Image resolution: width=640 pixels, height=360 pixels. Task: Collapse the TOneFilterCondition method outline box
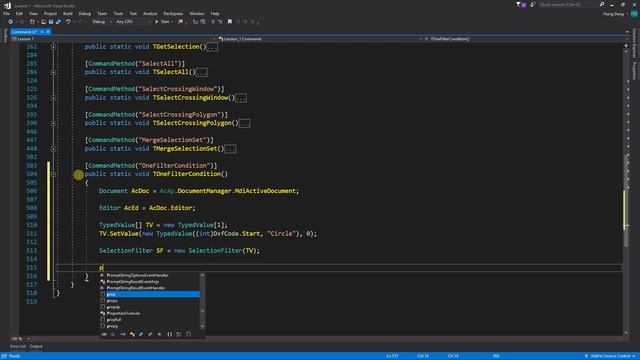(53, 174)
